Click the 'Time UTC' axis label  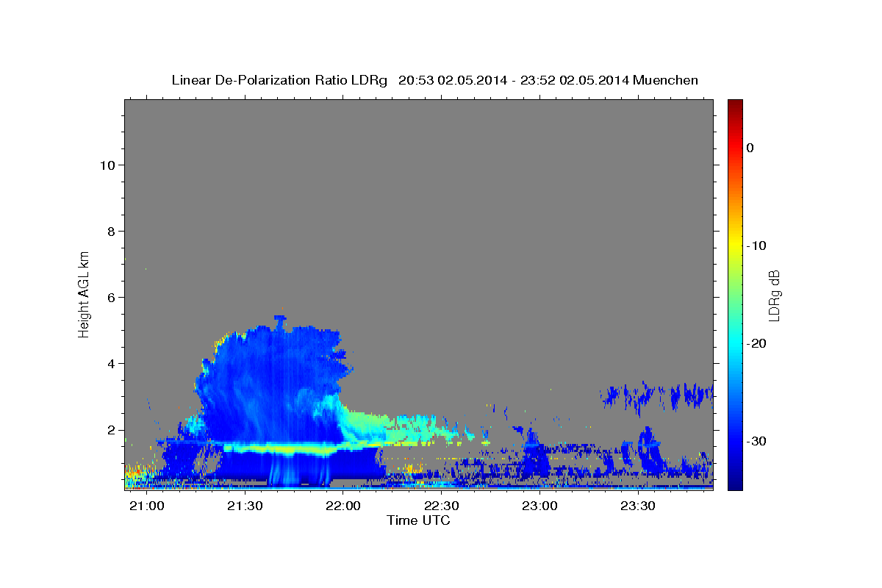418,520
